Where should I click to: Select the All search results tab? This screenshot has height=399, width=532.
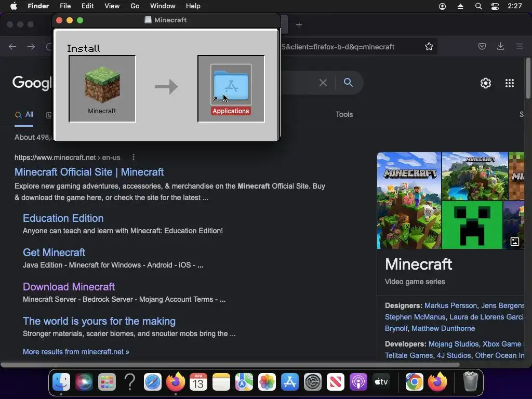click(24, 115)
